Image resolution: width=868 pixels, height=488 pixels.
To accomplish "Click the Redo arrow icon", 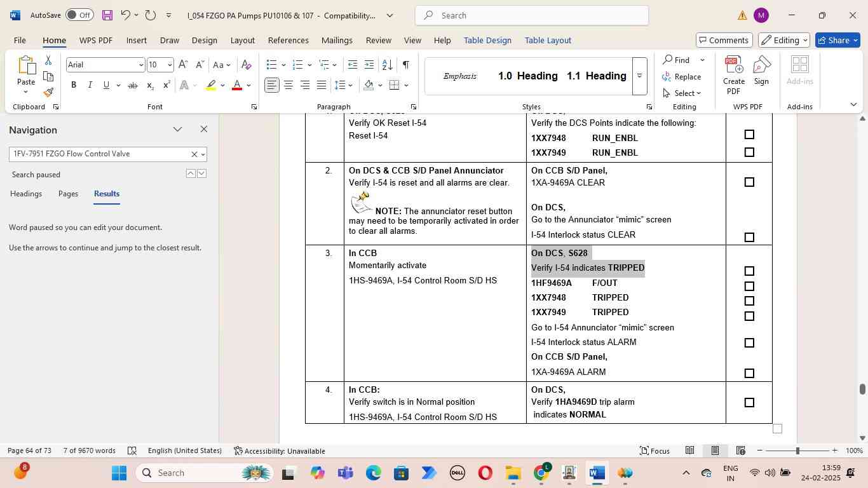I will 151,15.
